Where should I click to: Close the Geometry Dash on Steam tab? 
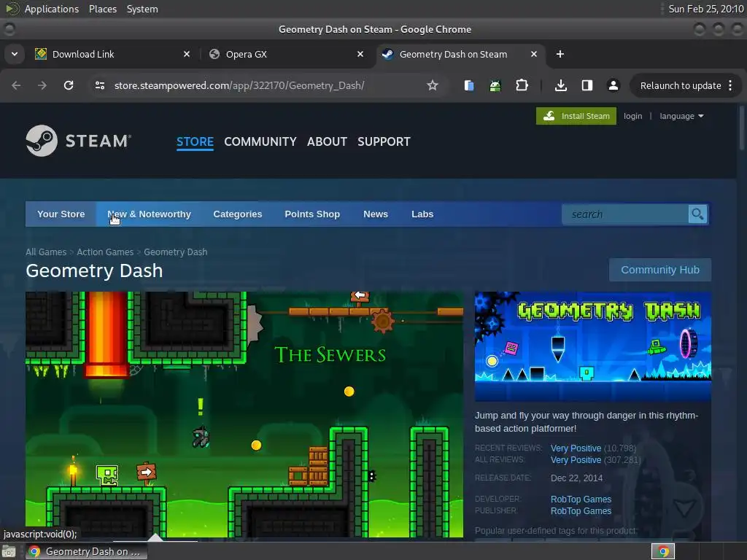click(x=534, y=54)
